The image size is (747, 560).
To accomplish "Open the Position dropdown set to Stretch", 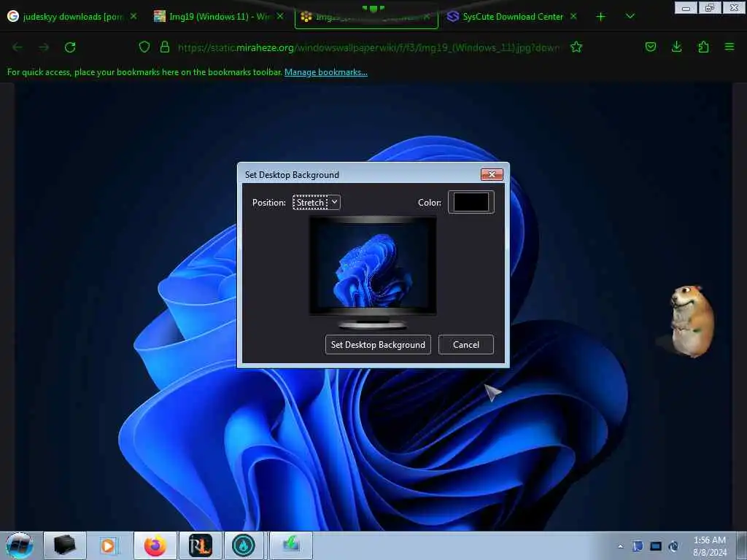I will 317,203.
